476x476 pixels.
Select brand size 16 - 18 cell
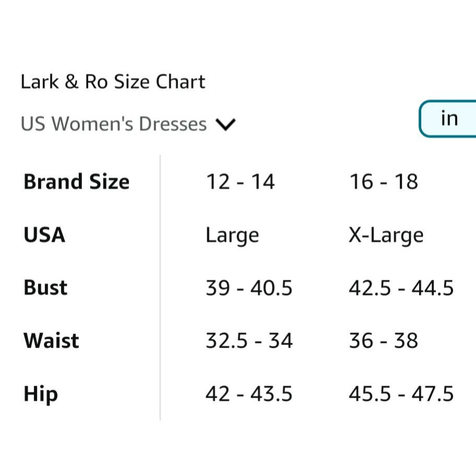click(384, 182)
